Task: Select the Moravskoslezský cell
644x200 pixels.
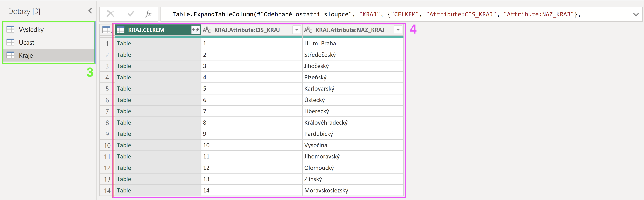Action: tap(353, 190)
